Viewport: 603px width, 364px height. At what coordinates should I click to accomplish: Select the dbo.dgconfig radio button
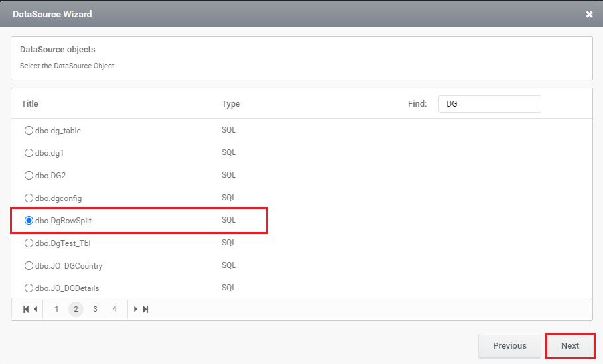coord(29,198)
